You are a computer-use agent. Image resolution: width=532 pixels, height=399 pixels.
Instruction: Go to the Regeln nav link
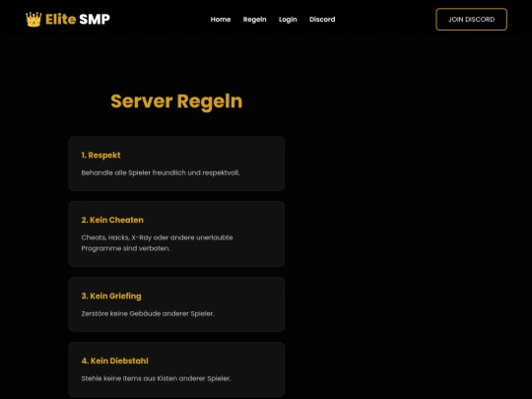(x=254, y=20)
